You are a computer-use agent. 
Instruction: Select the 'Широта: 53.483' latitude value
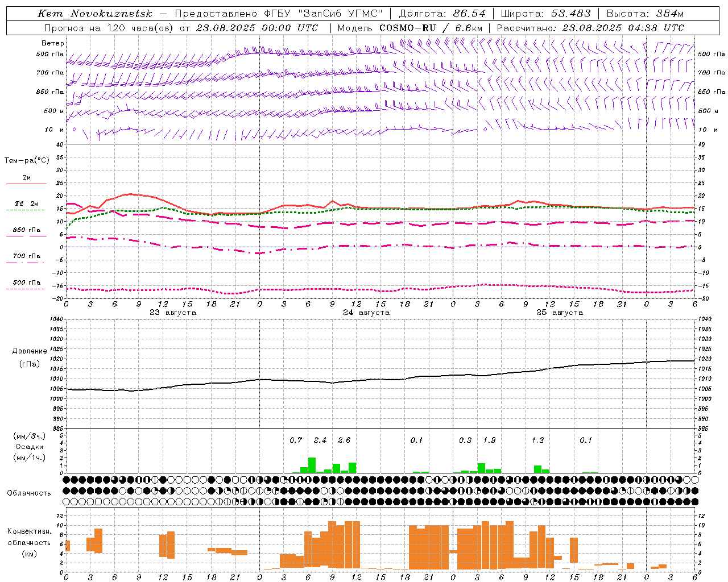tap(546, 14)
